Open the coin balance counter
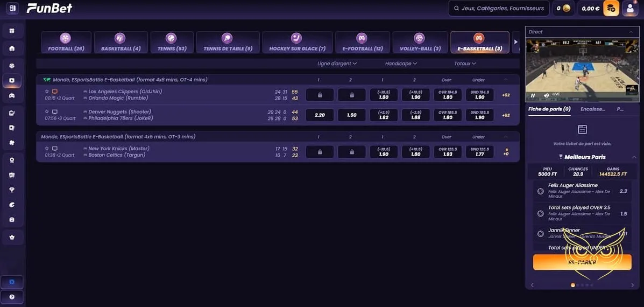 [563, 8]
